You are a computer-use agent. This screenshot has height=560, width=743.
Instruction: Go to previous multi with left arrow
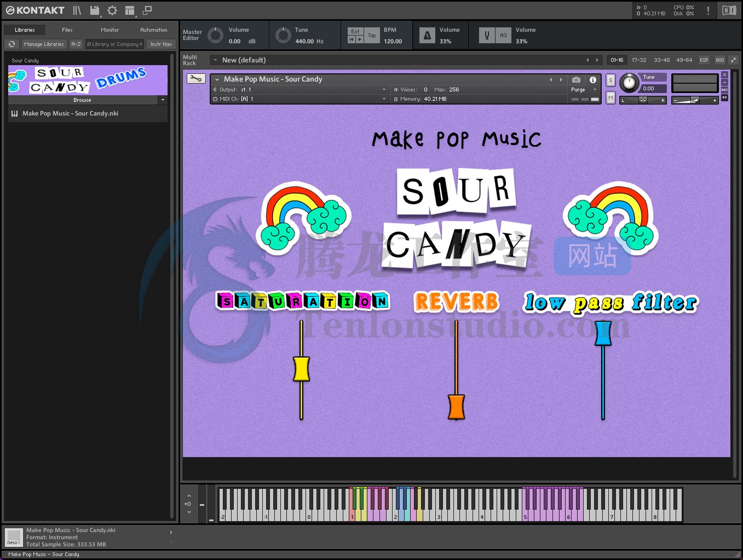click(x=588, y=60)
